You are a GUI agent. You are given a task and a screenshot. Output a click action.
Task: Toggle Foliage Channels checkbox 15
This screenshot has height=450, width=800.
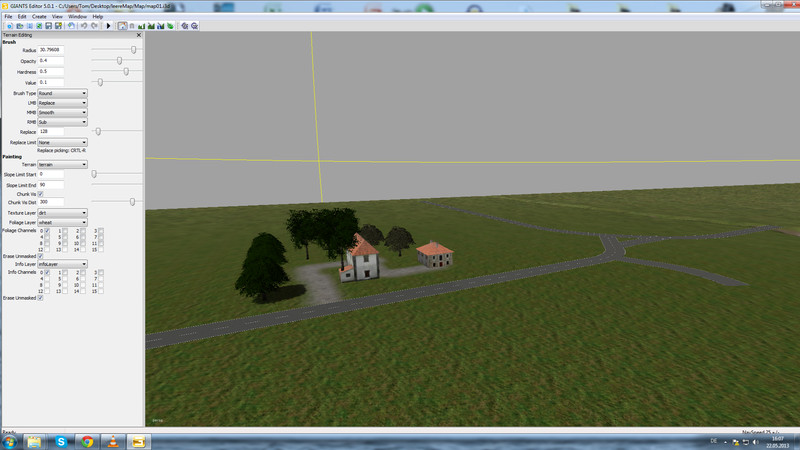(x=101, y=249)
